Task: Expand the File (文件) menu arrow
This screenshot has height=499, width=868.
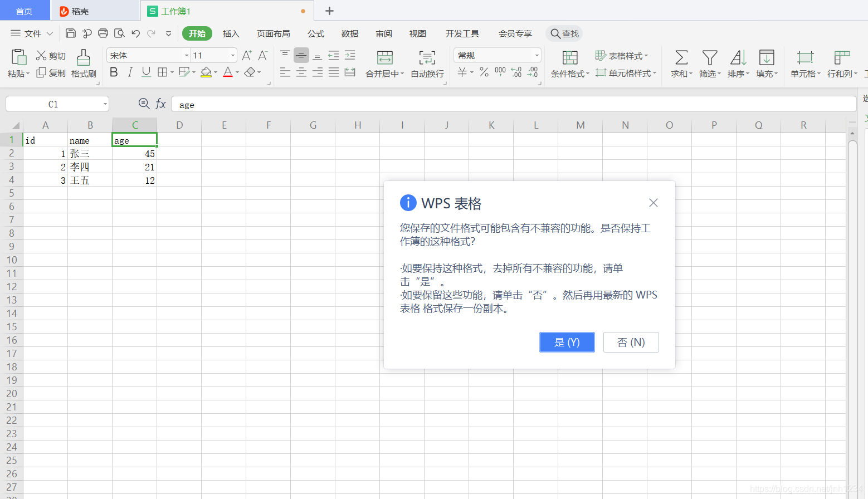Action: tap(50, 33)
